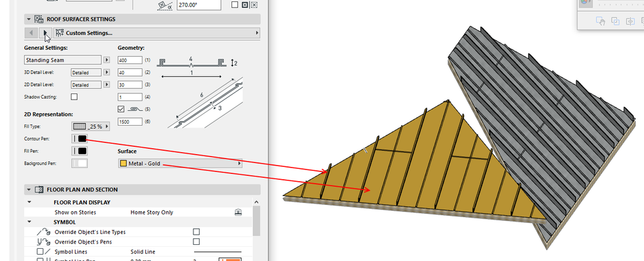Pick the Fill Pen color

[x=80, y=151]
